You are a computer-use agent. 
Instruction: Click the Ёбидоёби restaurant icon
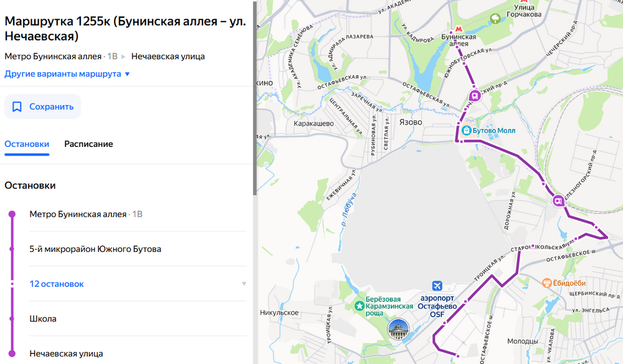click(x=547, y=283)
